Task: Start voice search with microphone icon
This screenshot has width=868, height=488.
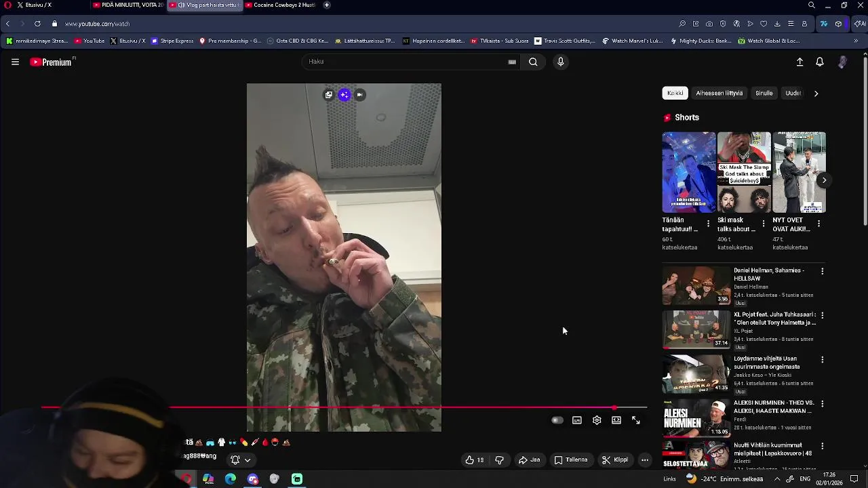Action: 560,62
